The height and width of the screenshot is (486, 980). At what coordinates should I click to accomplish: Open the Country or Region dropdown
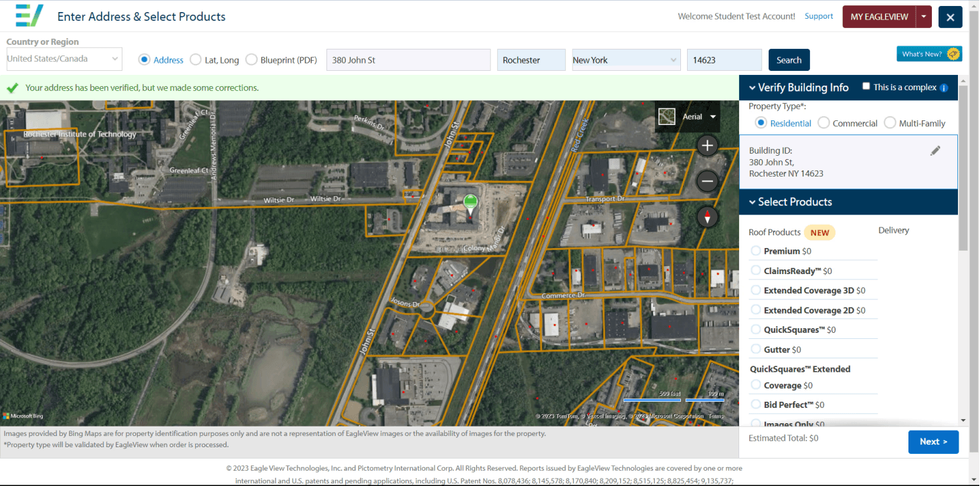[x=64, y=59]
